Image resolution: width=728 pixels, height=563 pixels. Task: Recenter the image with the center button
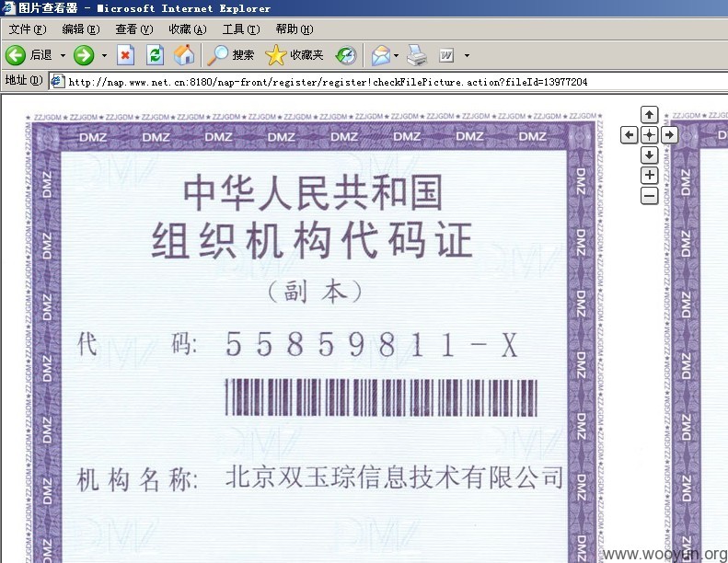tap(649, 135)
